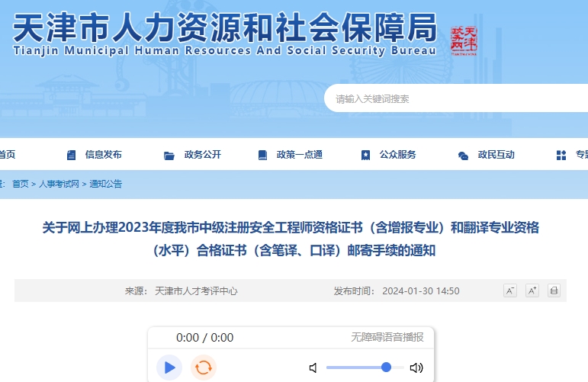Click the loud volume speaker icon
588x382 pixels.
416,368
